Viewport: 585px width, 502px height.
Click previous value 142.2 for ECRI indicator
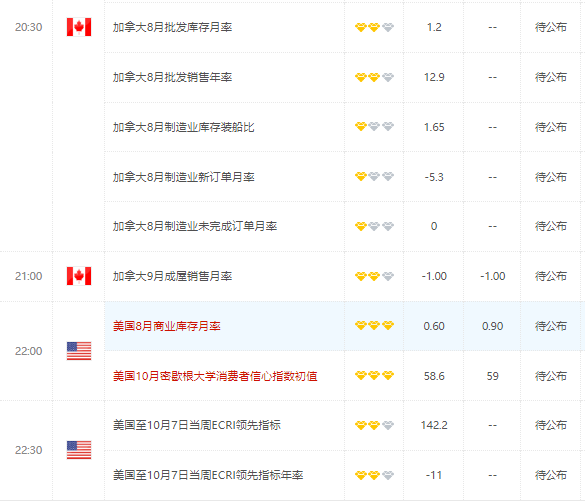click(x=434, y=425)
